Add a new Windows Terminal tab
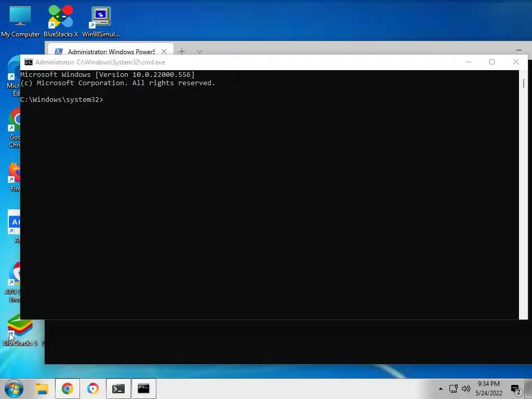The image size is (532, 399). coord(182,51)
